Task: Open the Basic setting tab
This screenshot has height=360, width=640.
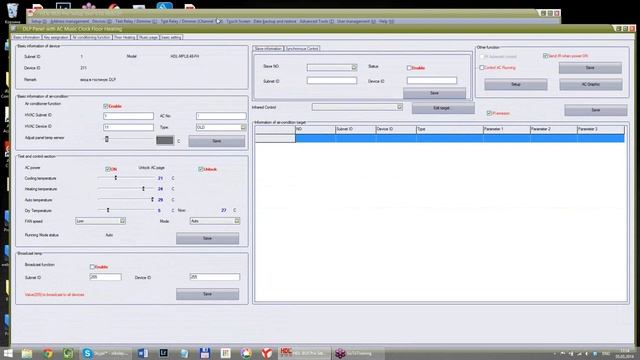Action: [171, 37]
